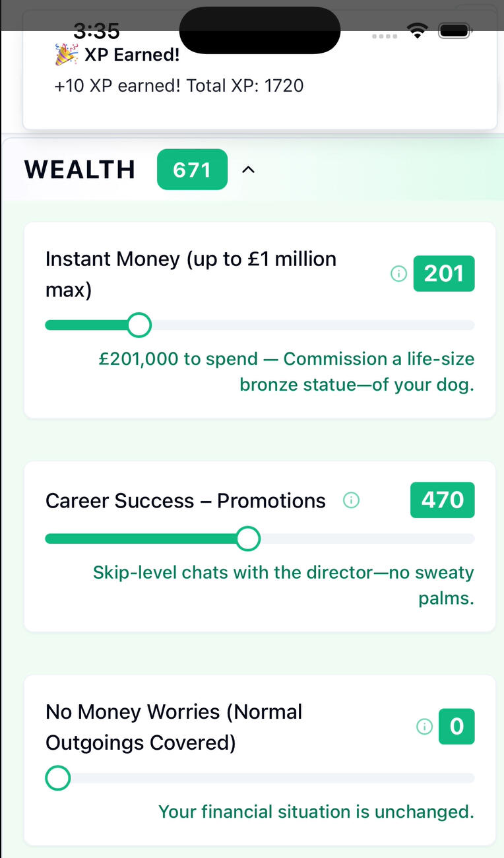This screenshot has height=858, width=504.
Task: Tap the XP Earned notification card
Action: click(260, 86)
